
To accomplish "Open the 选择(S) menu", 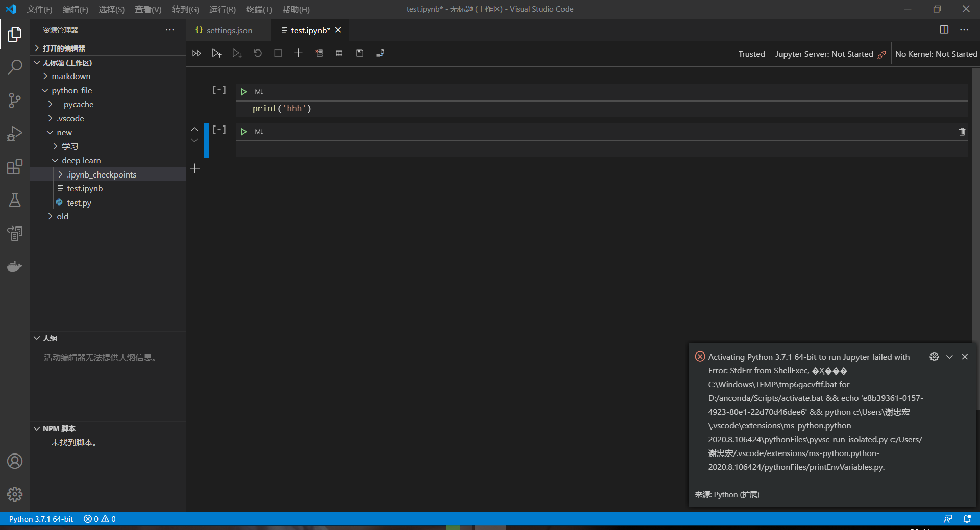I will [111, 9].
